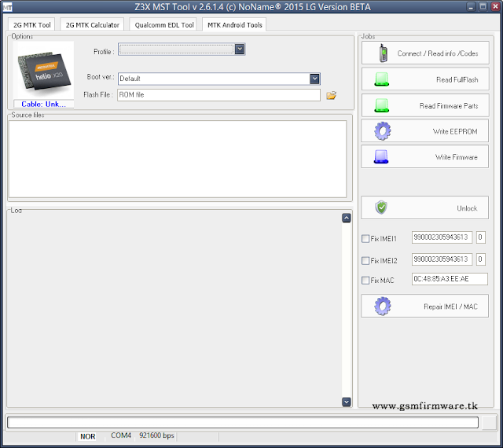Click the Read FullFlash button
Image resolution: width=503 pixels, height=448 pixels.
pos(425,79)
